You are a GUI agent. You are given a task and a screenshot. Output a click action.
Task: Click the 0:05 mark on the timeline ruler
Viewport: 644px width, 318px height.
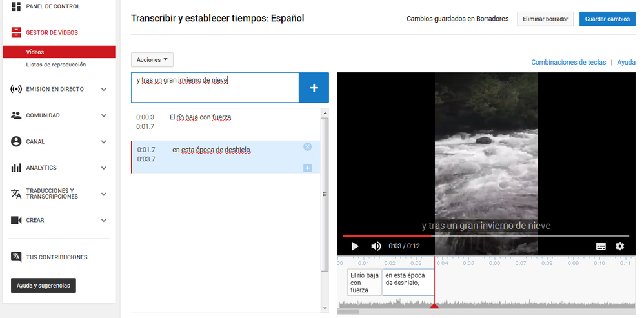468,263
